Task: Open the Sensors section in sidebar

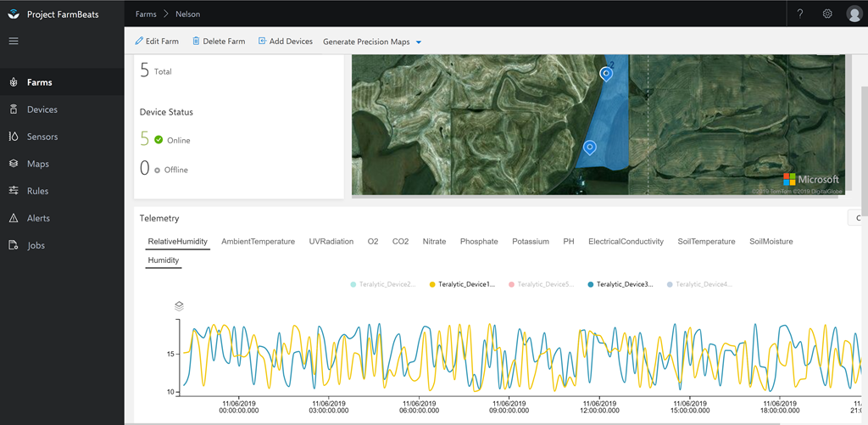Action: coord(62,137)
